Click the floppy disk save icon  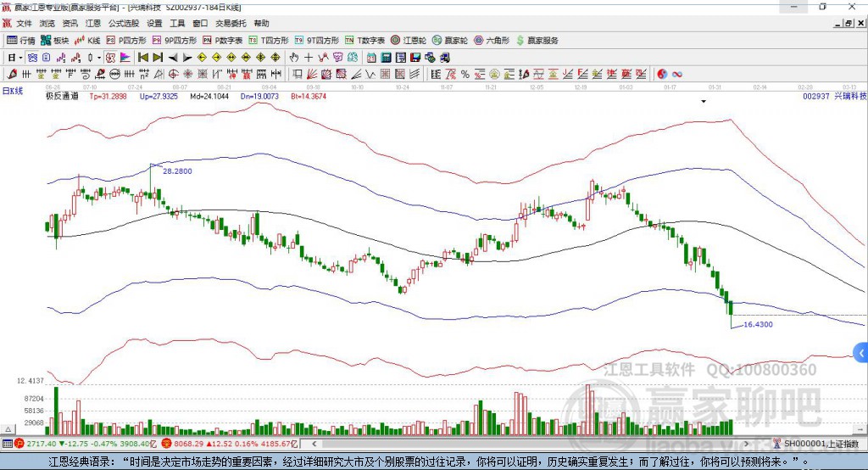coord(415,58)
